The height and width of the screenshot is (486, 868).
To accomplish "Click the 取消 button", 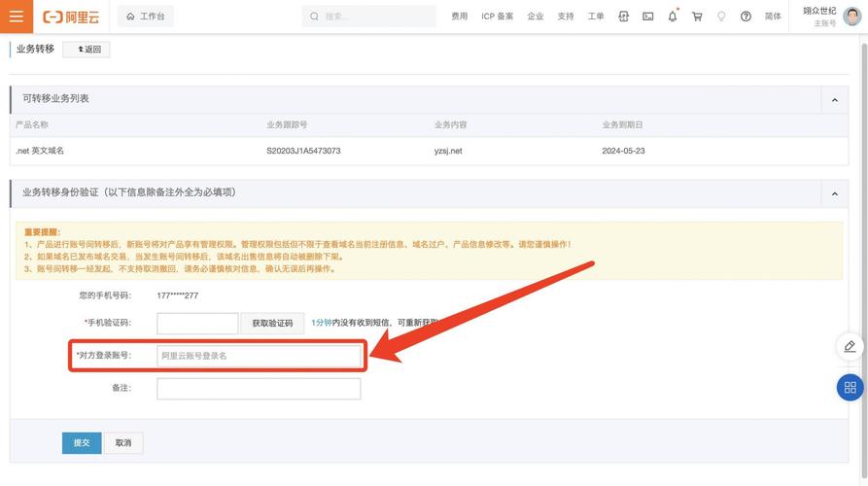I will click(x=123, y=442).
